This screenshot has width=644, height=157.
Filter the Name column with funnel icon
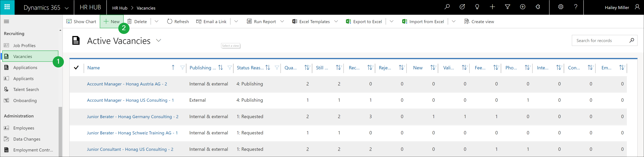[x=182, y=68]
